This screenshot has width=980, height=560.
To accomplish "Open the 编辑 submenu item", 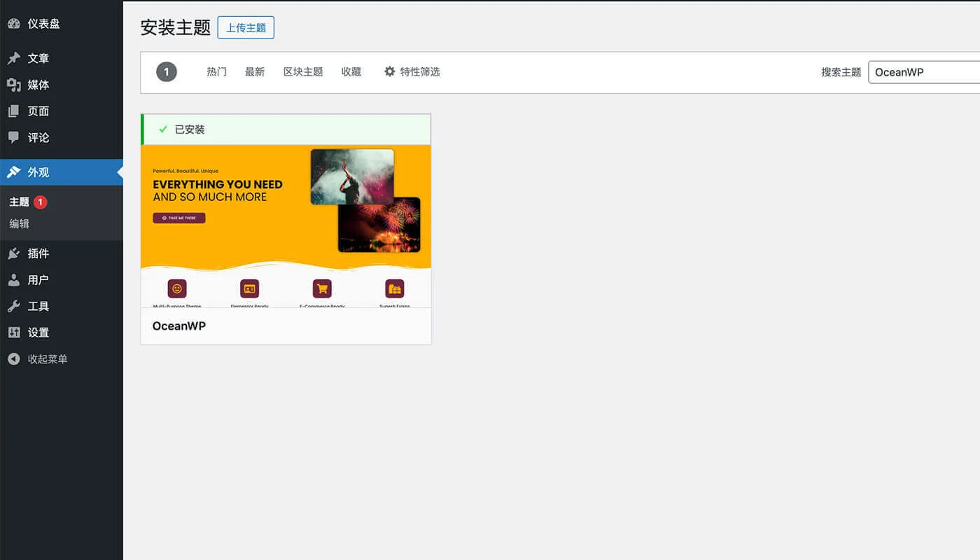I will click(x=20, y=224).
